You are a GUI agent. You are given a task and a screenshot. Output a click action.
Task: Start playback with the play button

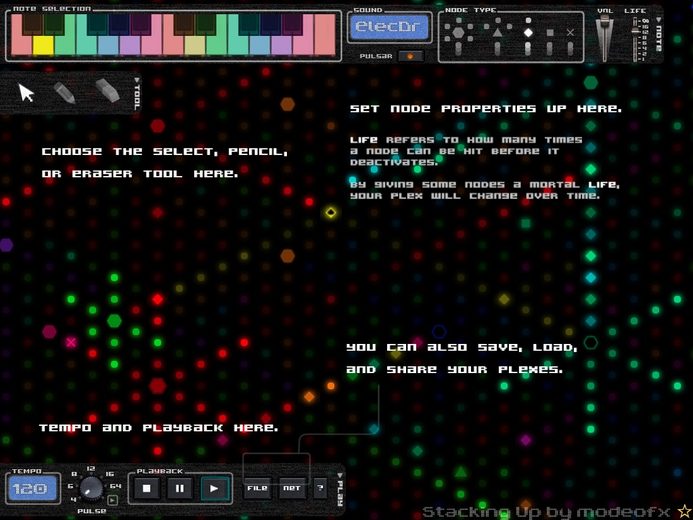pyautogui.click(x=214, y=488)
